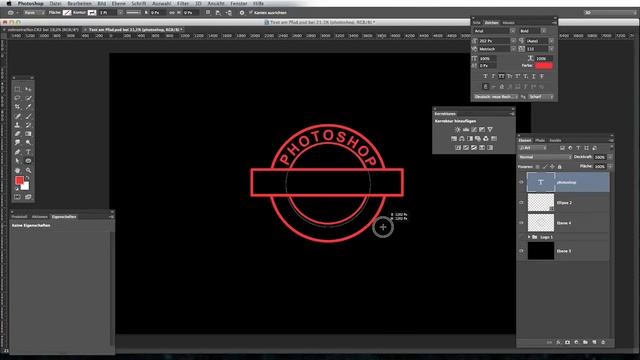Hide the Ebene 4 layer

pos(521,223)
